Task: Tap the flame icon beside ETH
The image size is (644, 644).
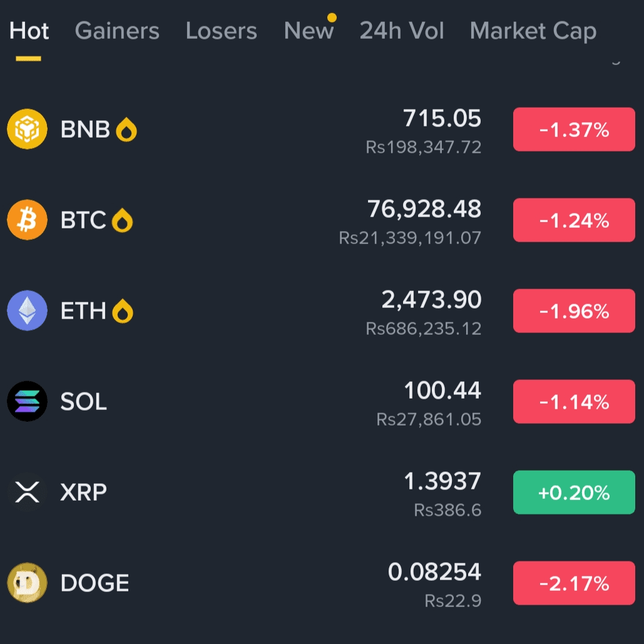Action: click(x=123, y=311)
